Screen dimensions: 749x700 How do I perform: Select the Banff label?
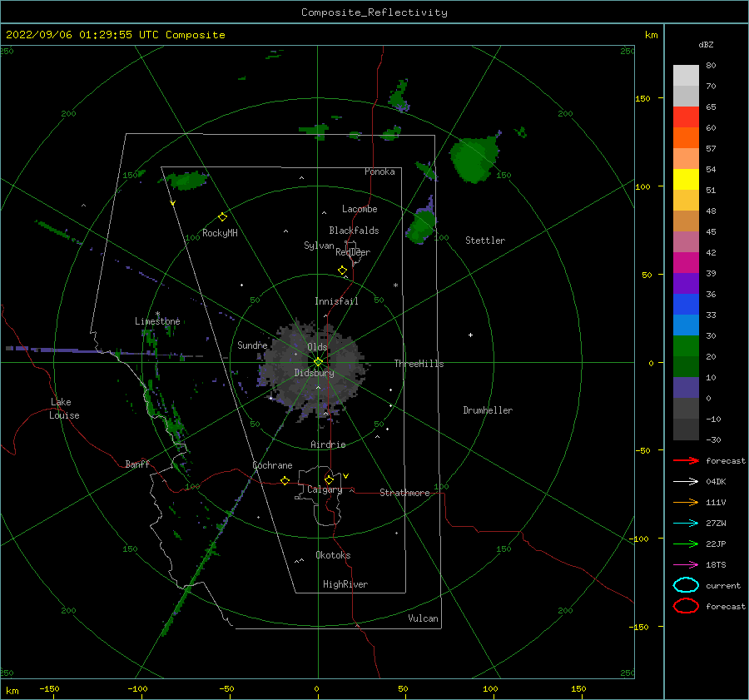pyautogui.click(x=137, y=464)
